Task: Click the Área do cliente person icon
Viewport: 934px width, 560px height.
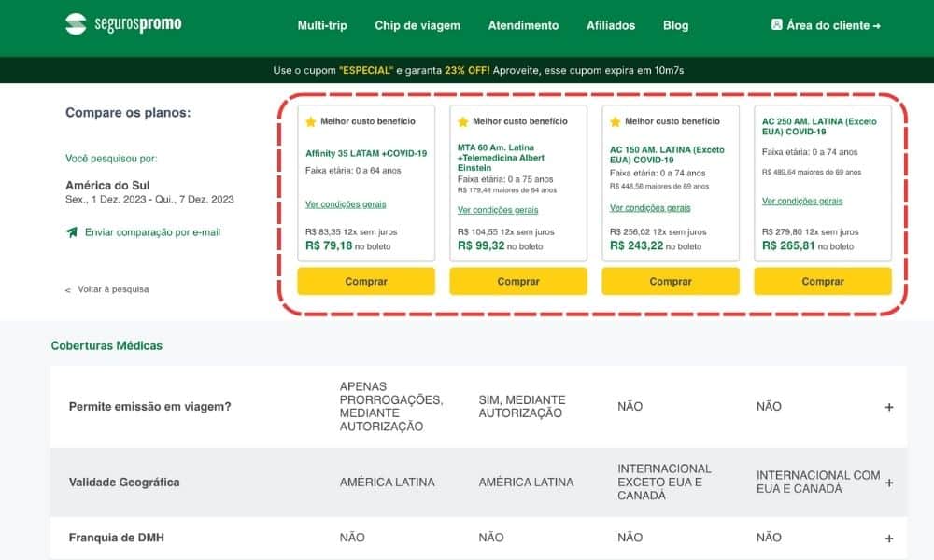Action: (777, 24)
